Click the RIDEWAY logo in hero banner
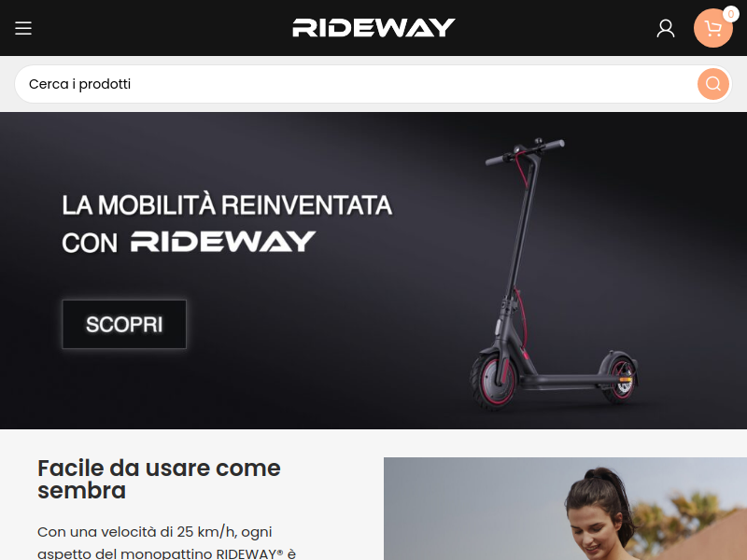747x560 pixels. click(223, 242)
